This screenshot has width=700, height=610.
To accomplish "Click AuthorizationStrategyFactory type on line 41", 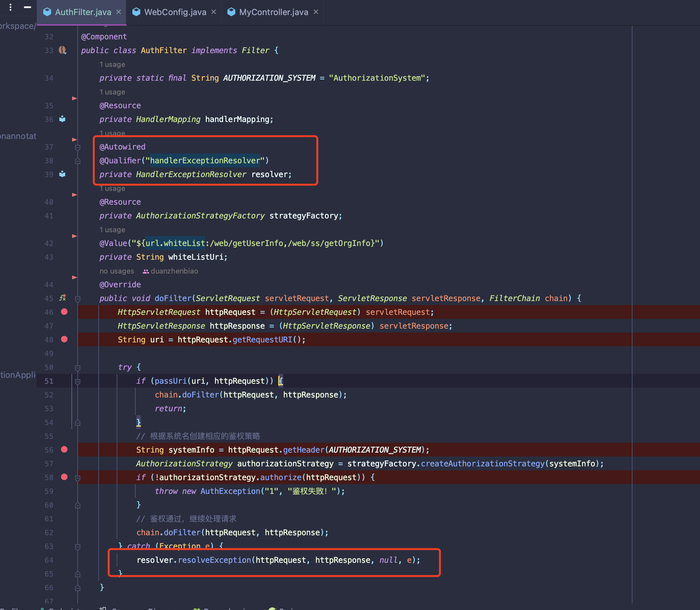I will (200, 216).
